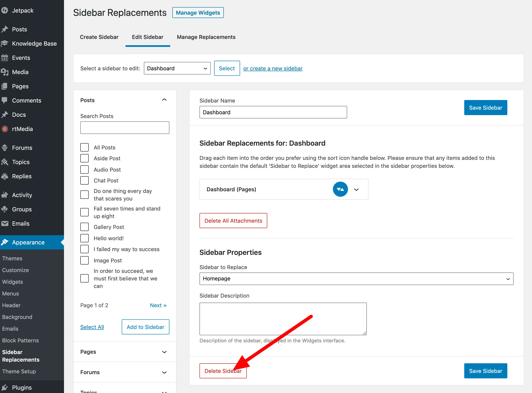The height and width of the screenshot is (393, 532).
Task: Click the Comments bubble icon
Action: (5, 100)
